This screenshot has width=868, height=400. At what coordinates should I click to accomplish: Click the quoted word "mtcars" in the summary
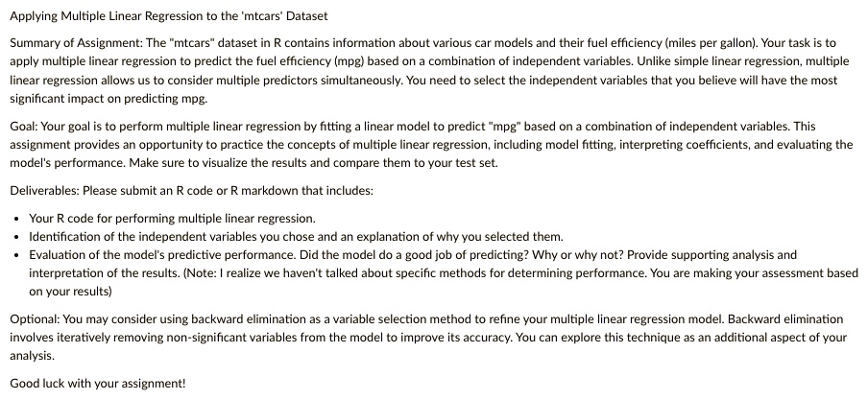click(x=192, y=43)
